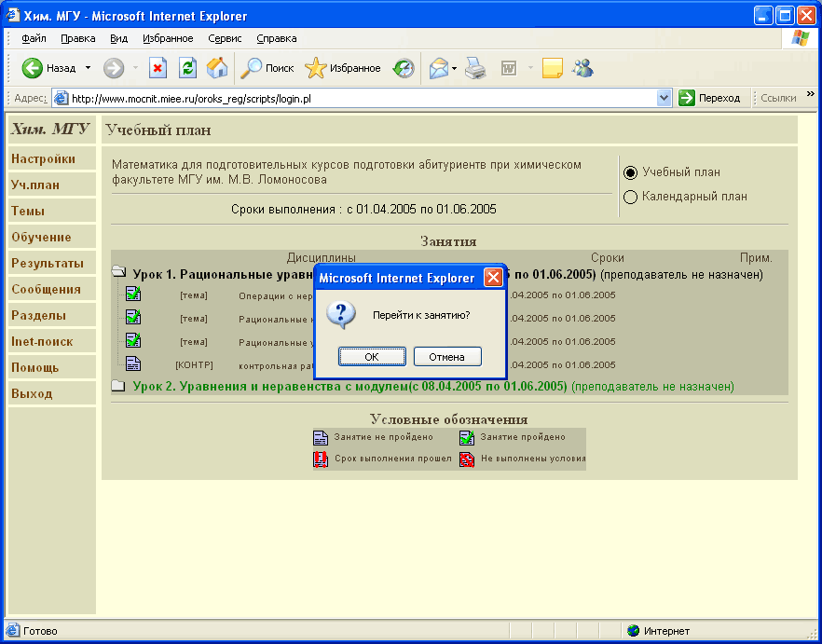Open the Mail button dropdown arrow

pyautogui.click(x=455, y=68)
